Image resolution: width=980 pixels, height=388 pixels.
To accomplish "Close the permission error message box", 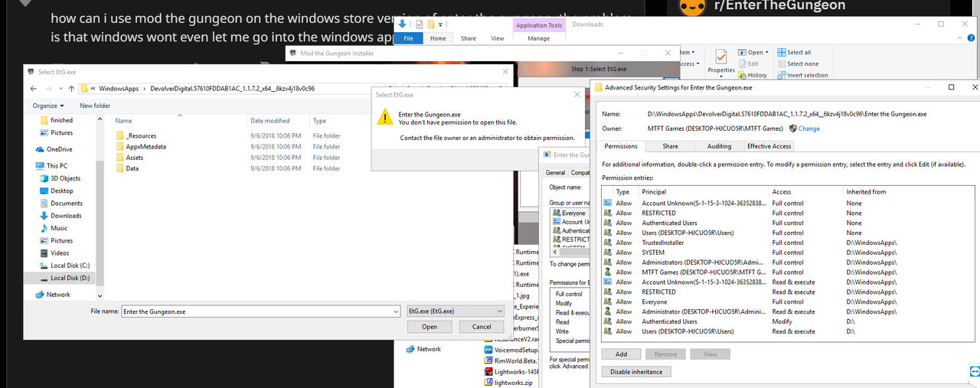I will pos(577,94).
